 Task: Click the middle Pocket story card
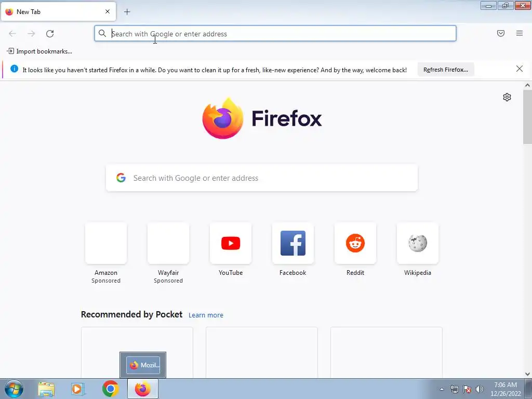(262, 352)
